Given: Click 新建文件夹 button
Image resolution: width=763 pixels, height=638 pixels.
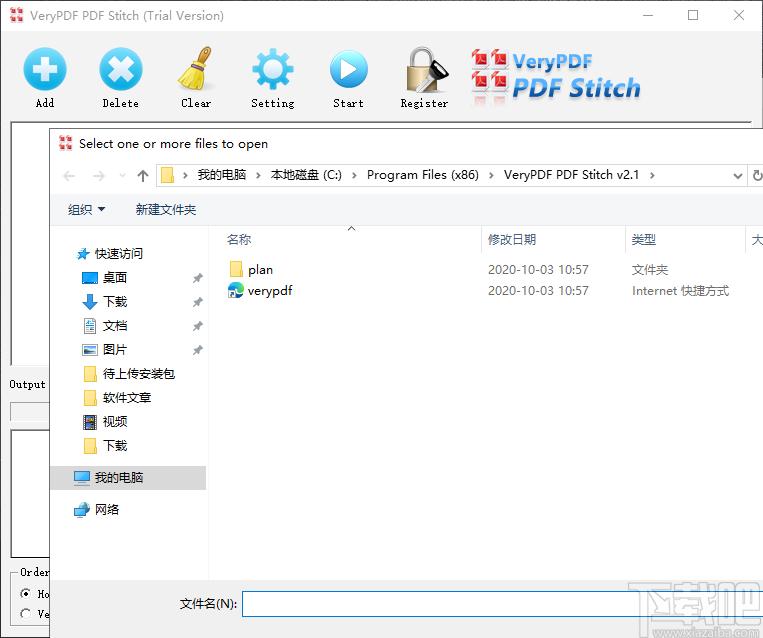Looking at the screenshot, I should [x=165, y=210].
